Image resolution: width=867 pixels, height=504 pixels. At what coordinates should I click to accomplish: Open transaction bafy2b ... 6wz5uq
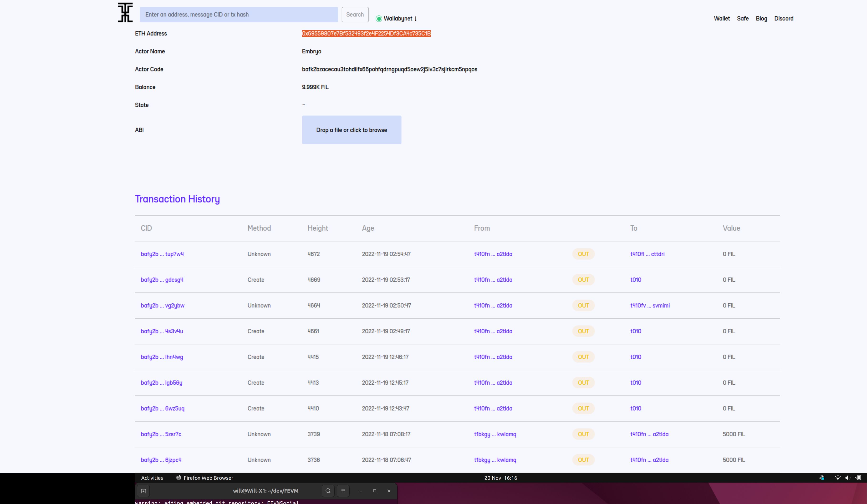162,408
